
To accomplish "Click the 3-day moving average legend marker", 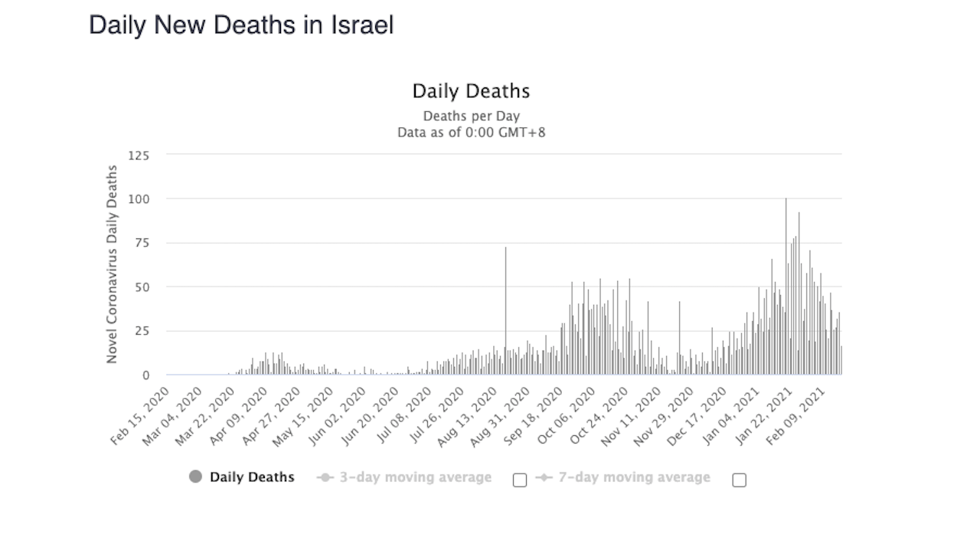I will pos(325,477).
